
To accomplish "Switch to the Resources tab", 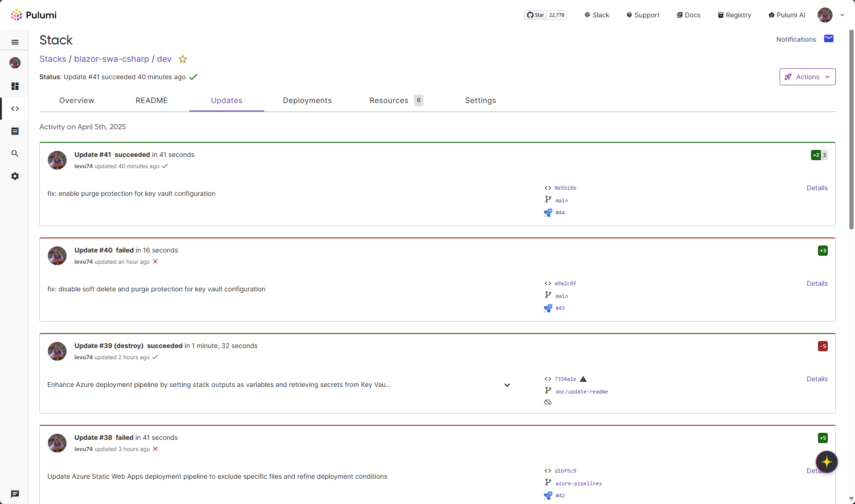I will pos(396,100).
